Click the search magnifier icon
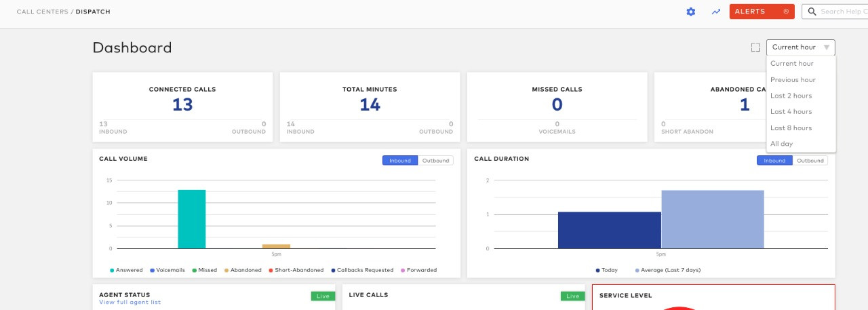The height and width of the screenshot is (310, 868). pyautogui.click(x=811, y=12)
